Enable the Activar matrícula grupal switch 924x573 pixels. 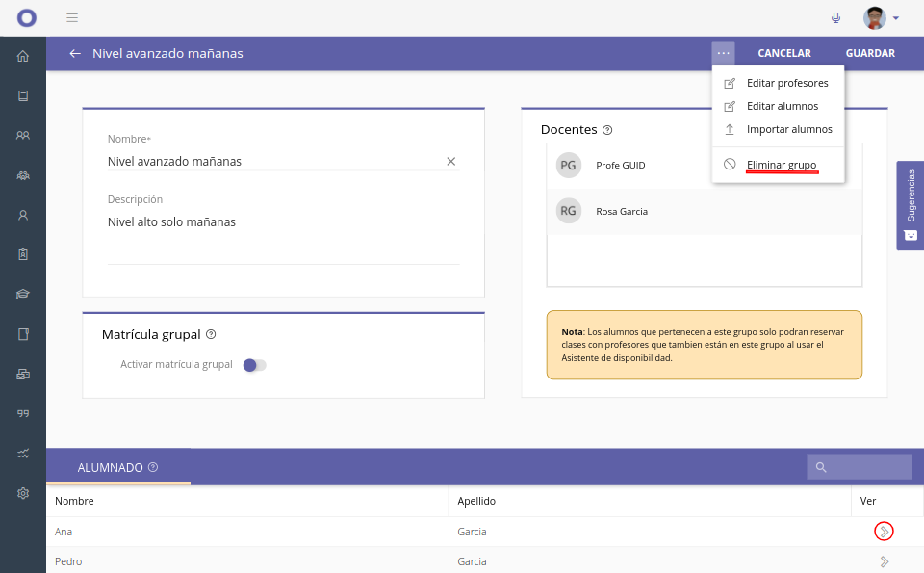coord(254,365)
